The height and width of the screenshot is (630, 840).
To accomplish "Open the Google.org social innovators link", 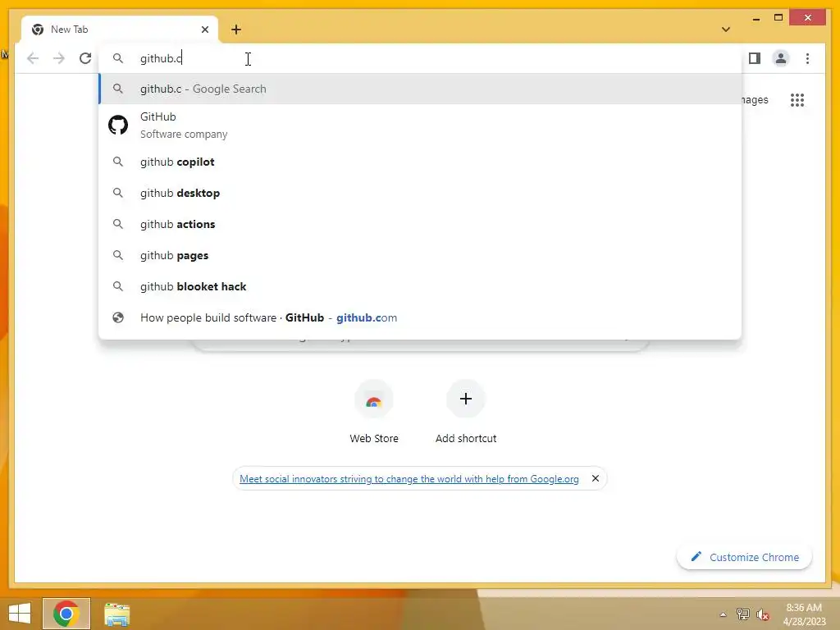I will pyautogui.click(x=409, y=479).
